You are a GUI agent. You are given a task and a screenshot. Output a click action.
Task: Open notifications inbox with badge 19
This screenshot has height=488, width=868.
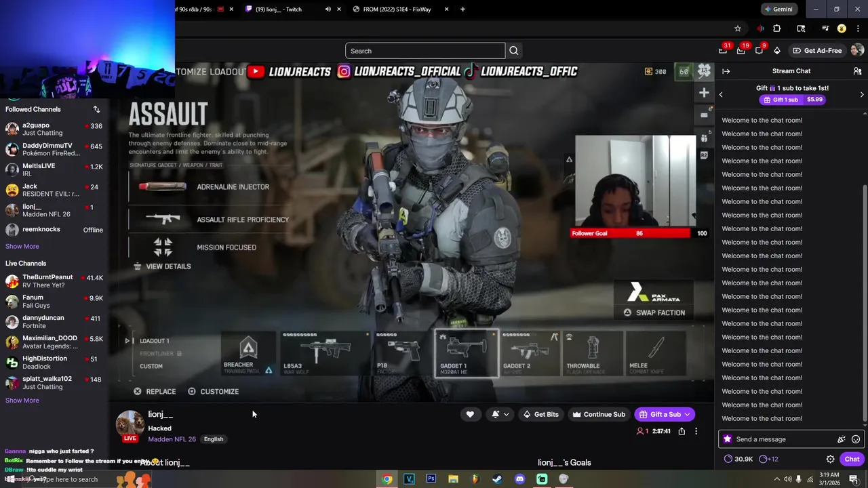coord(741,50)
